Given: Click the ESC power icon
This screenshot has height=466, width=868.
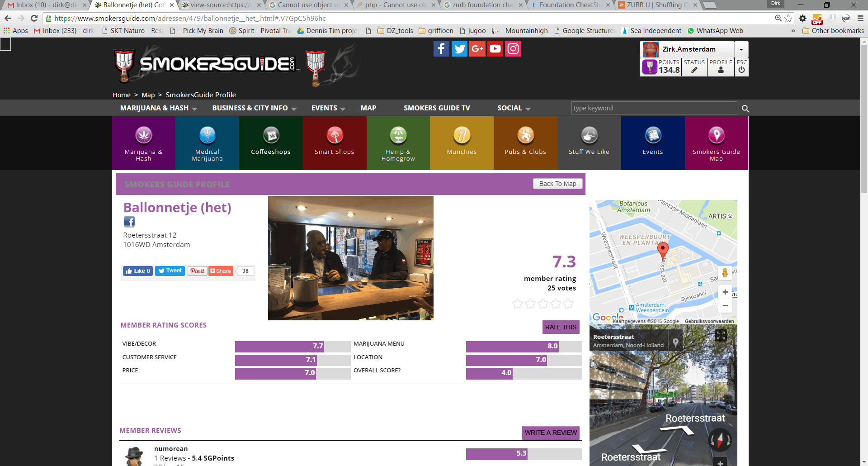Looking at the screenshot, I should (741, 70).
